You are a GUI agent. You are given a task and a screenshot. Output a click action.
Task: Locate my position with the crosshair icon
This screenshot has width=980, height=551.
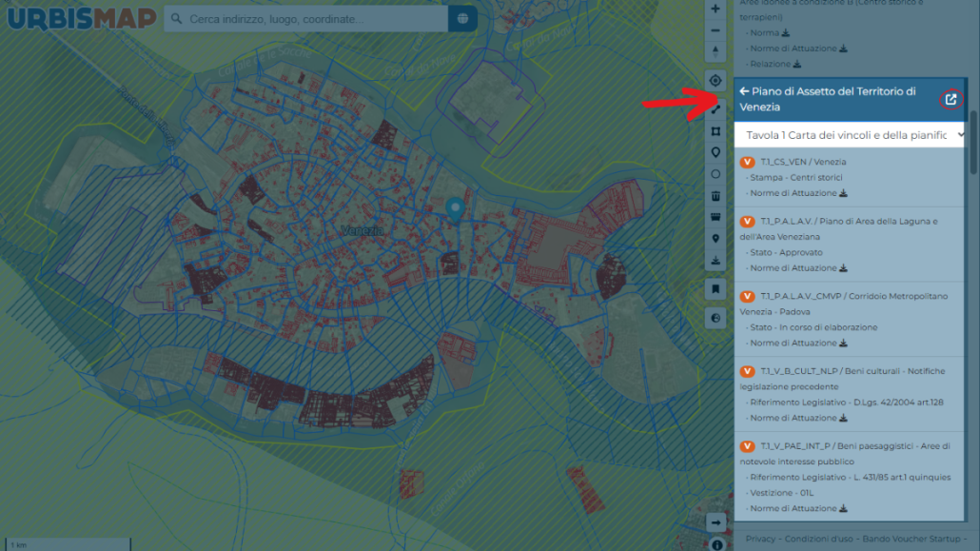point(715,81)
